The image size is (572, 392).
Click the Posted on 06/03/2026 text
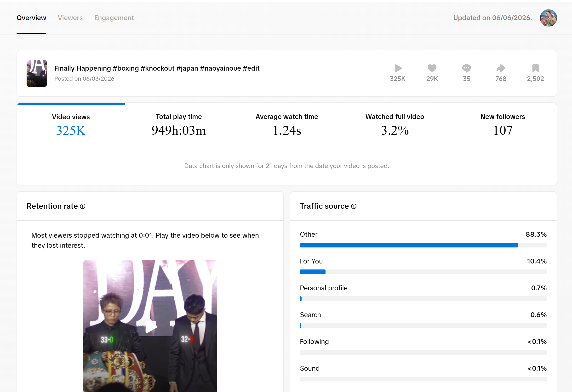84,79
